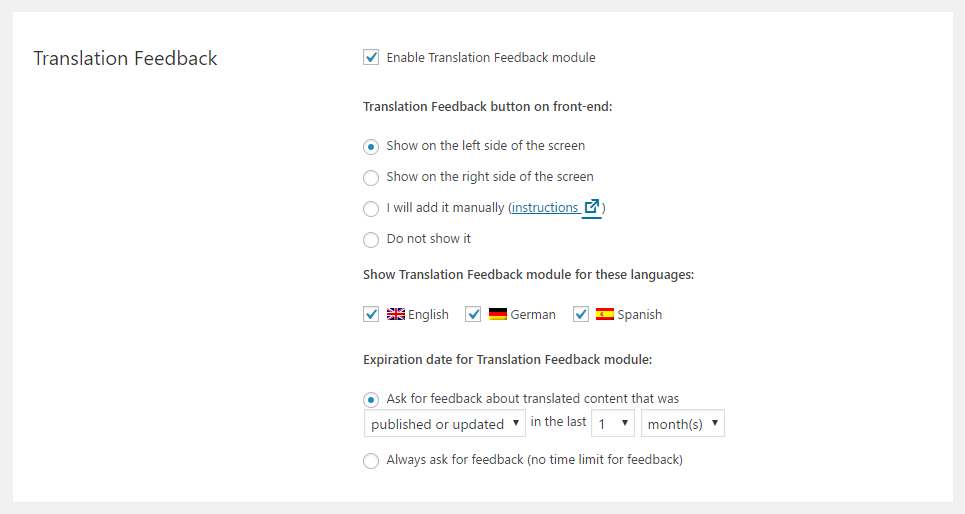Select Ask for feedback about translated content radio
Viewport: 965px width, 514px height.
pyautogui.click(x=370, y=400)
